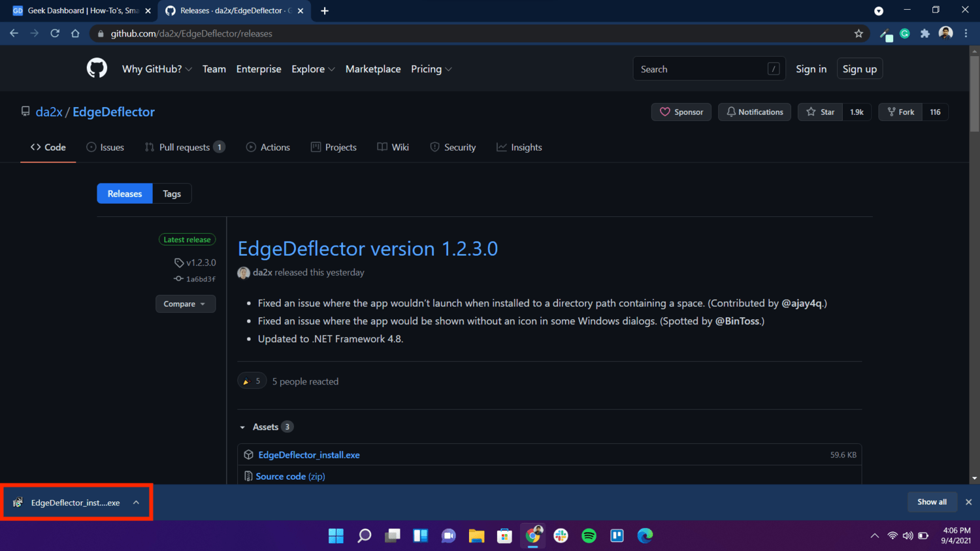Open the Chrome three-dot menu
The height and width of the screenshot is (551, 980).
click(x=966, y=33)
